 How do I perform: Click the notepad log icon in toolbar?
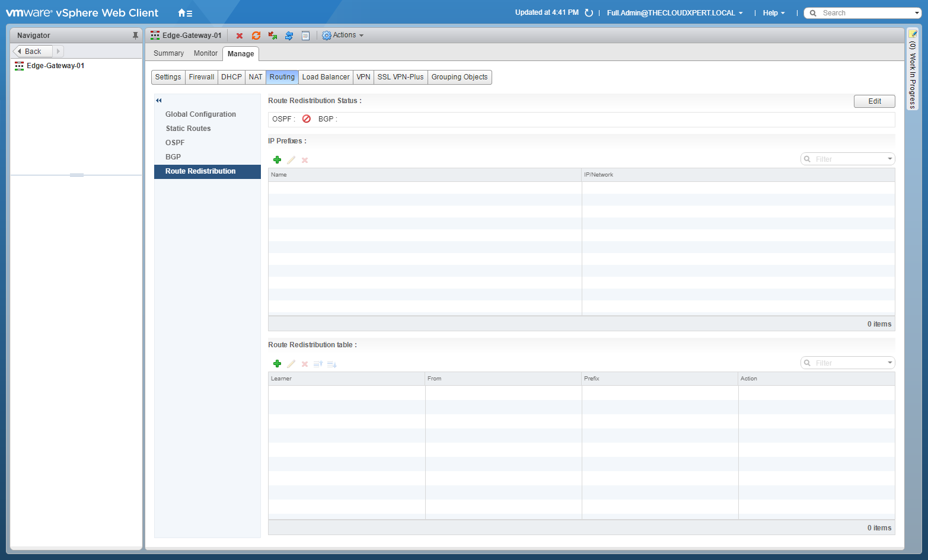305,36
